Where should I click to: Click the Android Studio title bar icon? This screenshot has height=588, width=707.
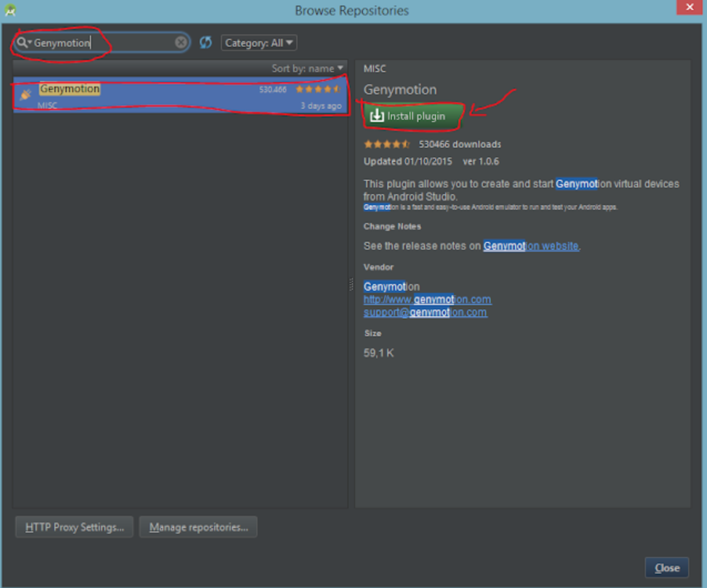[x=10, y=10]
